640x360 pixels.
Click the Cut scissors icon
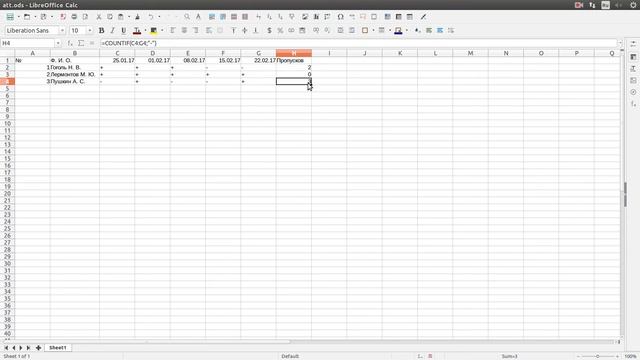[x=98, y=17]
